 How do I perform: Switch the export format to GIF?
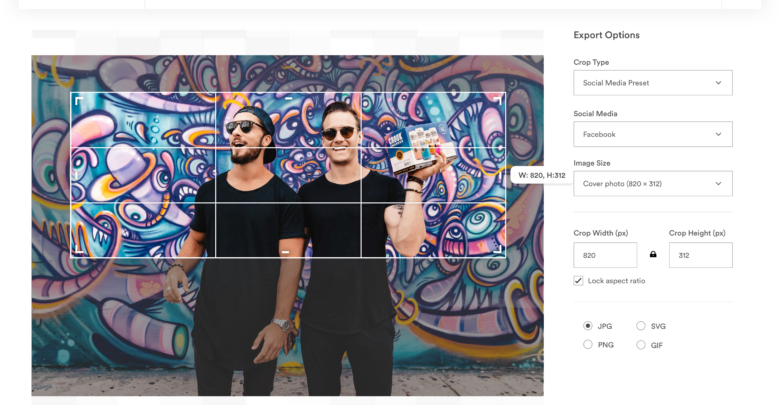click(x=641, y=345)
